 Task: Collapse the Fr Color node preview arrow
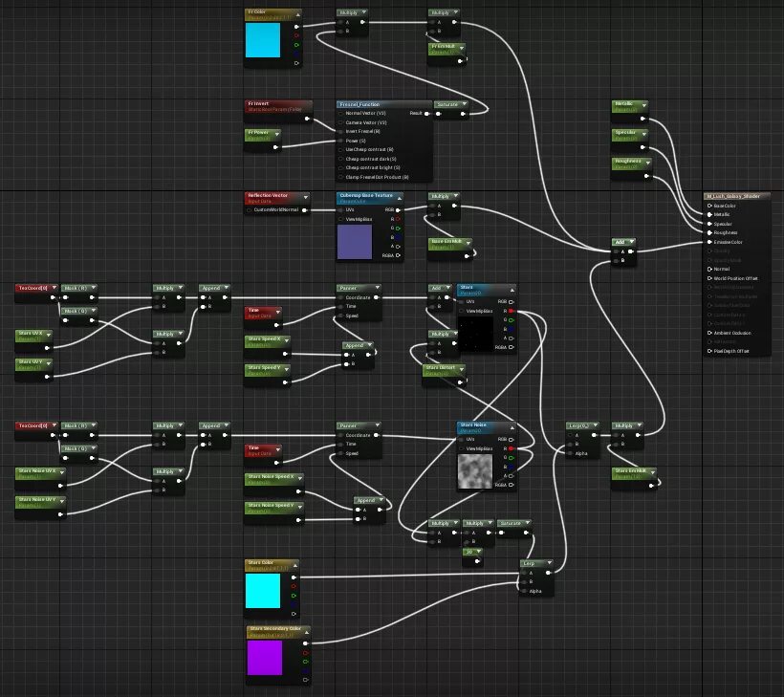point(298,14)
